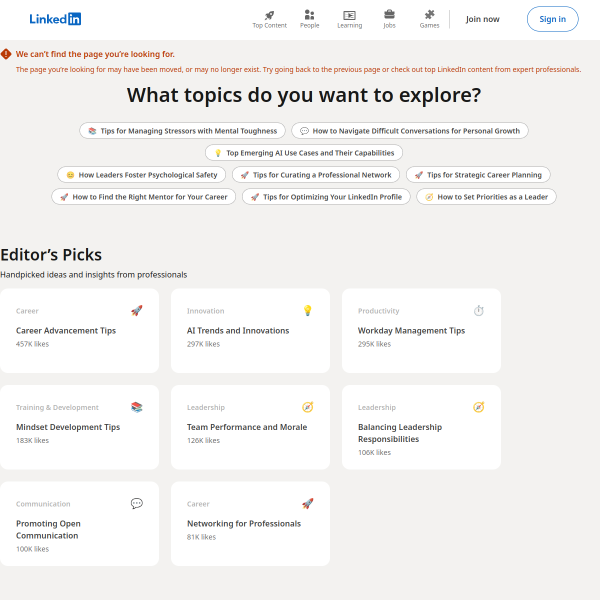Open Team Performance and Morale card
Screen dimensions: 600x600
point(250,427)
